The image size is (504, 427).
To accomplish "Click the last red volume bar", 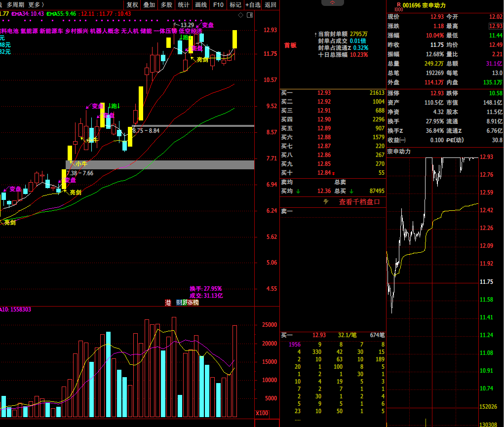I will [x=235, y=371].
